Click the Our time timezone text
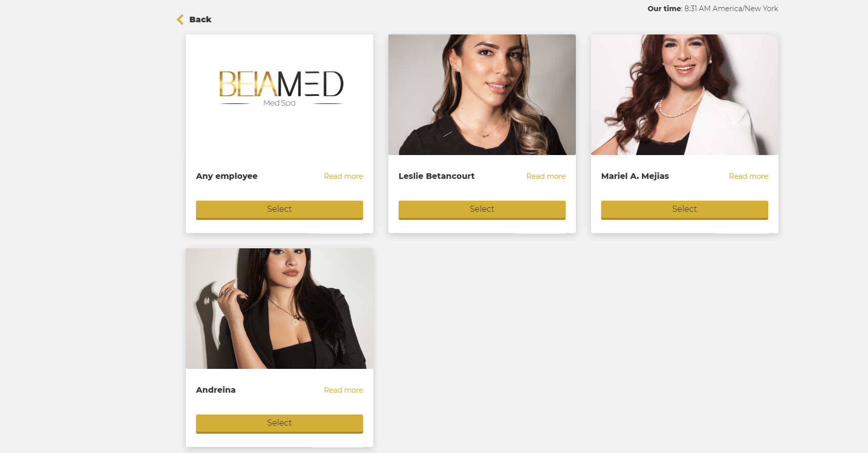This screenshot has height=453, width=868. point(713,9)
